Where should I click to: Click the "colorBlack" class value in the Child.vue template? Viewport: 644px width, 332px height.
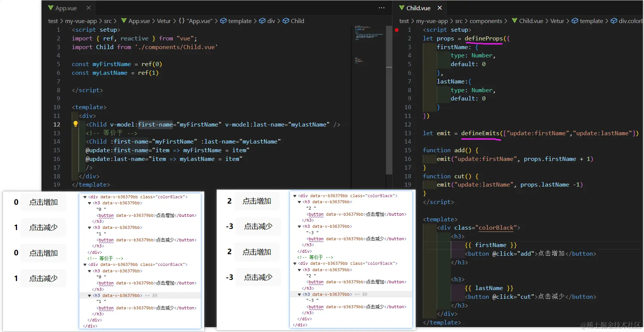[x=496, y=228]
